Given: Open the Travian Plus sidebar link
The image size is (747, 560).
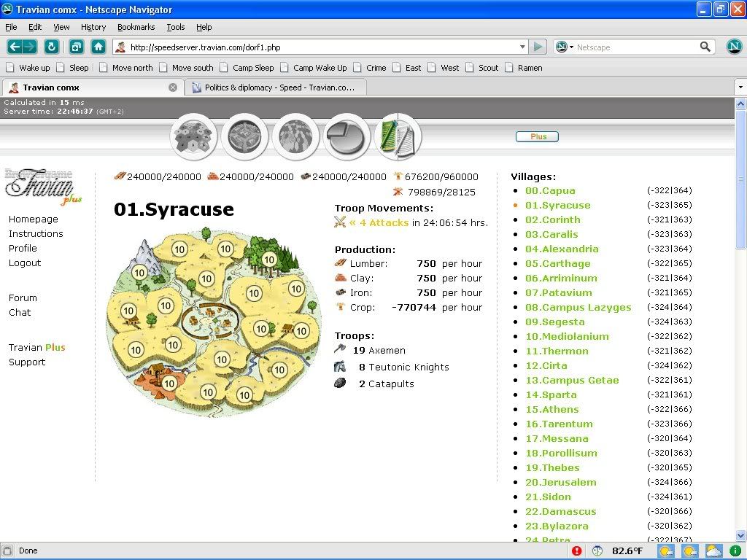Looking at the screenshot, I should click(x=36, y=347).
